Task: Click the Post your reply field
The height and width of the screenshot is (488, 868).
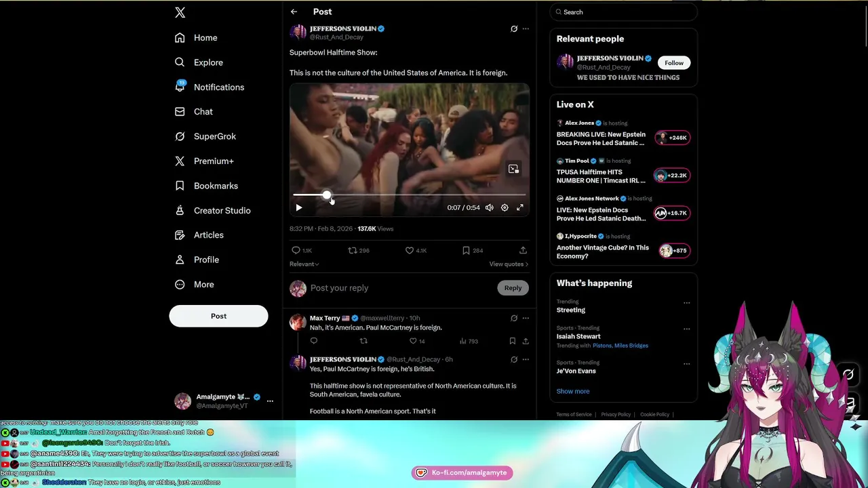Action: pyautogui.click(x=401, y=288)
